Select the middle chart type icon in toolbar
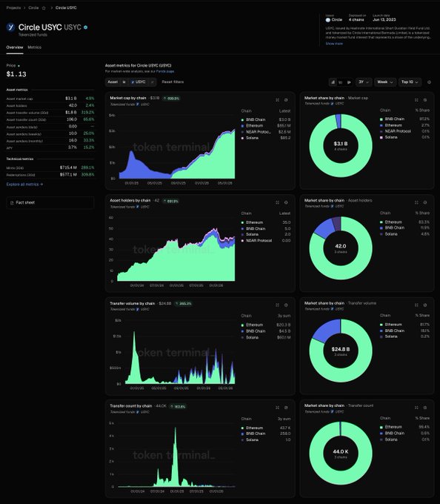The height and width of the screenshot is (504, 440). [x=341, y=82]
